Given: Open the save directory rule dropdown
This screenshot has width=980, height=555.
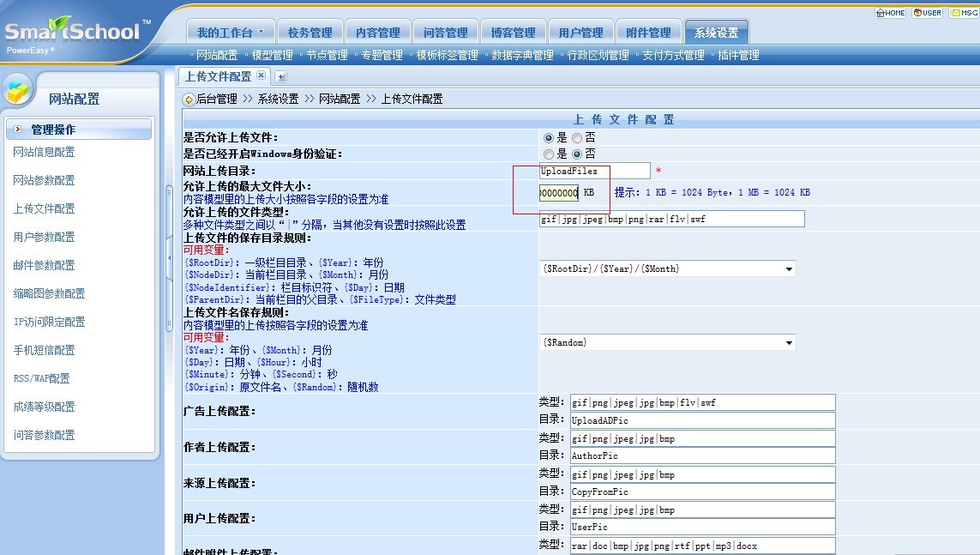Looking at the screenshot, I should [x=789, y=269].
